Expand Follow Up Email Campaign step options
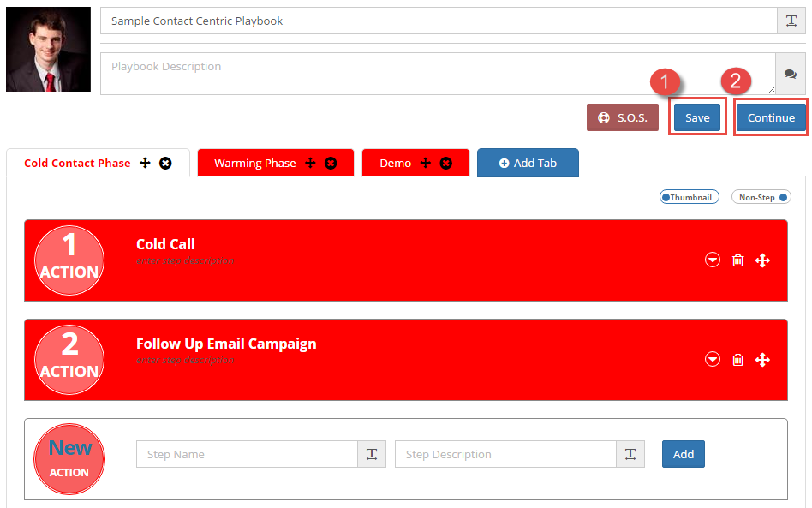The height and width of the screenshot is (508, 812). 713,360
